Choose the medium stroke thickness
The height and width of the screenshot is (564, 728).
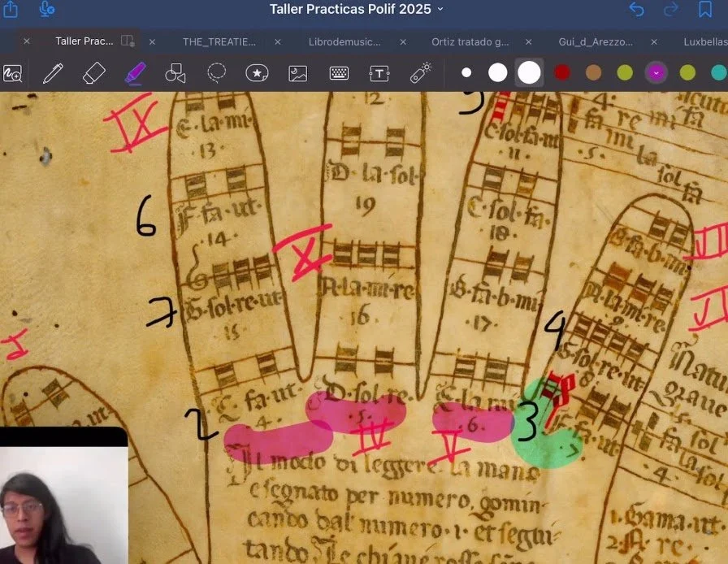[498, 73]
